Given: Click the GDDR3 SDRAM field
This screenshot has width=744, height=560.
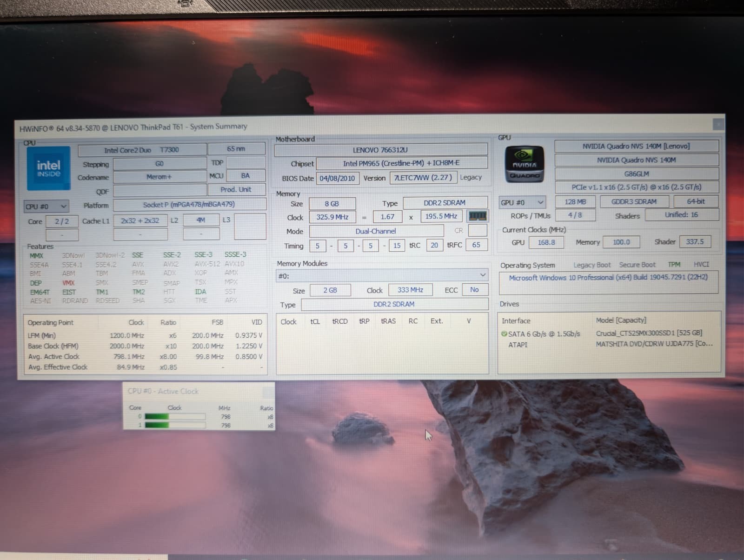Looking at the screenshot, I should [x=634, y=201].
